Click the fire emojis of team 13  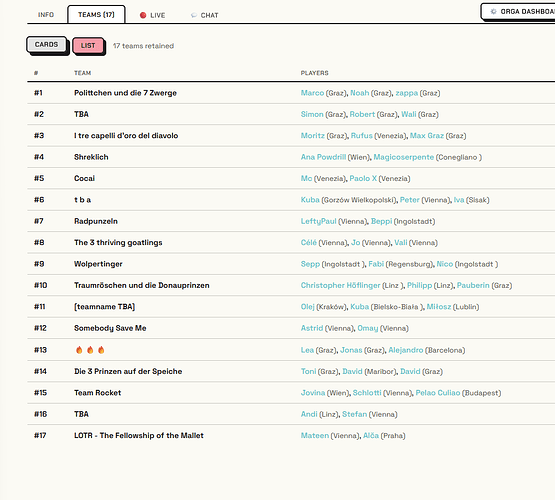point(90,350)
